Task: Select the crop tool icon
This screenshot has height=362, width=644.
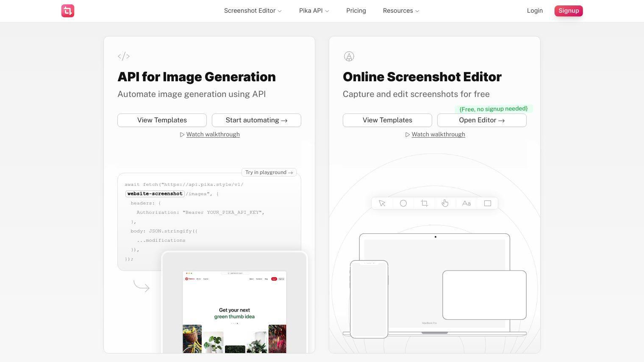Action: click(x=425, y=203)
